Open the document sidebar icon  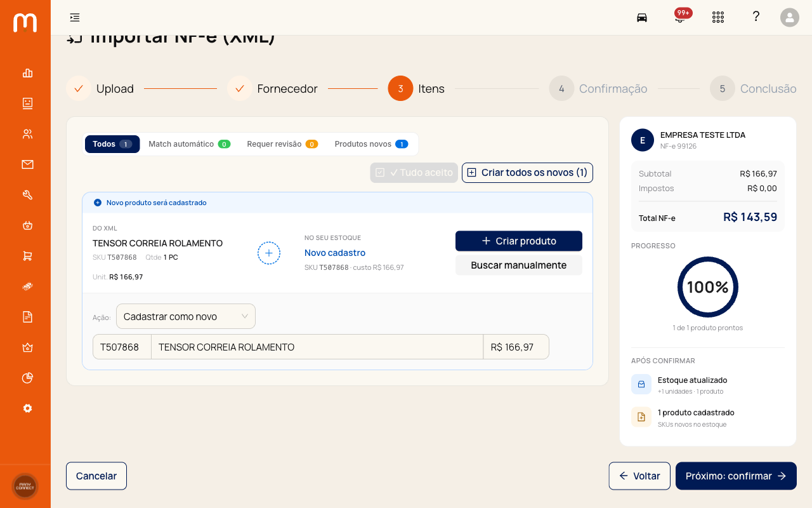click(27, 317)
